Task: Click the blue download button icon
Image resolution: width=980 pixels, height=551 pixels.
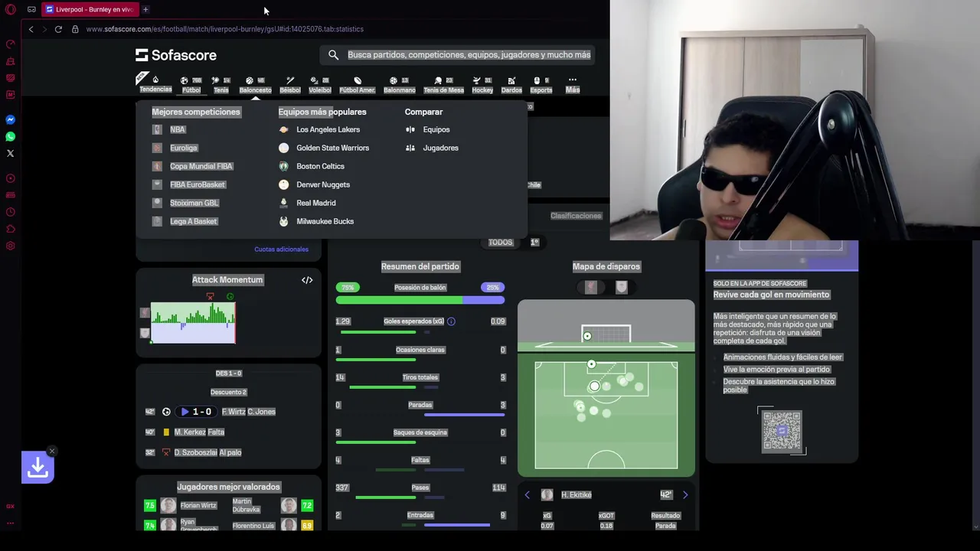Action: 38,468
